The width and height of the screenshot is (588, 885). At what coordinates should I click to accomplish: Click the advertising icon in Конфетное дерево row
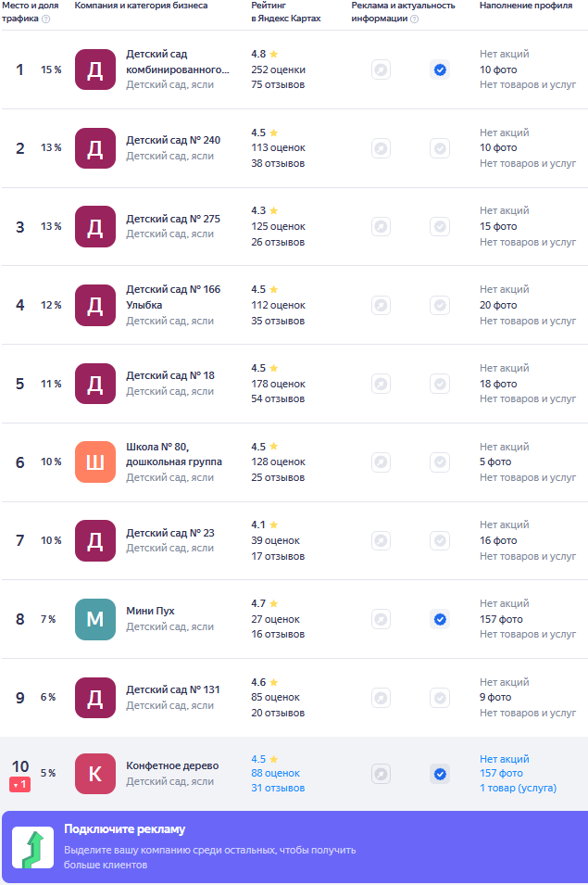pos(381,774)
